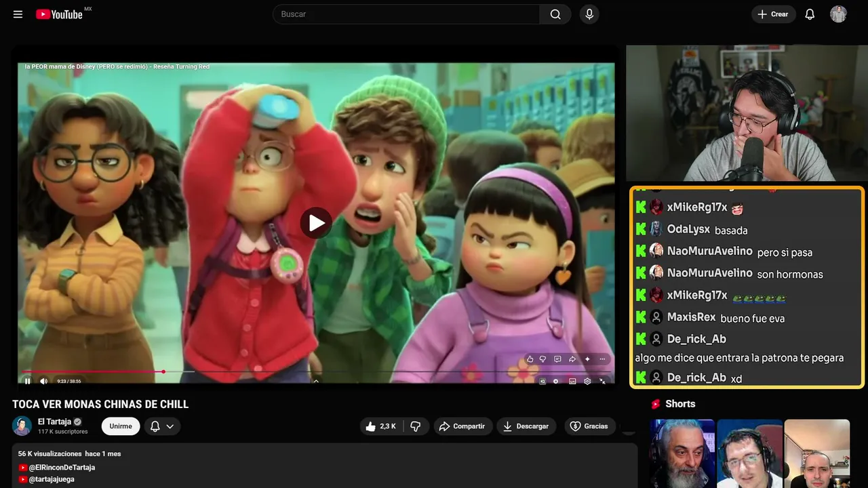868x488 pixels.
Task: Click the 9:23 / 38:56 time display
Action: point(71,382)
